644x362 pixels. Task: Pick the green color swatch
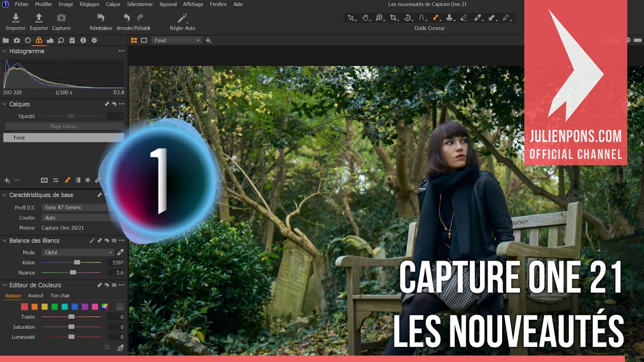pos(54,307)
